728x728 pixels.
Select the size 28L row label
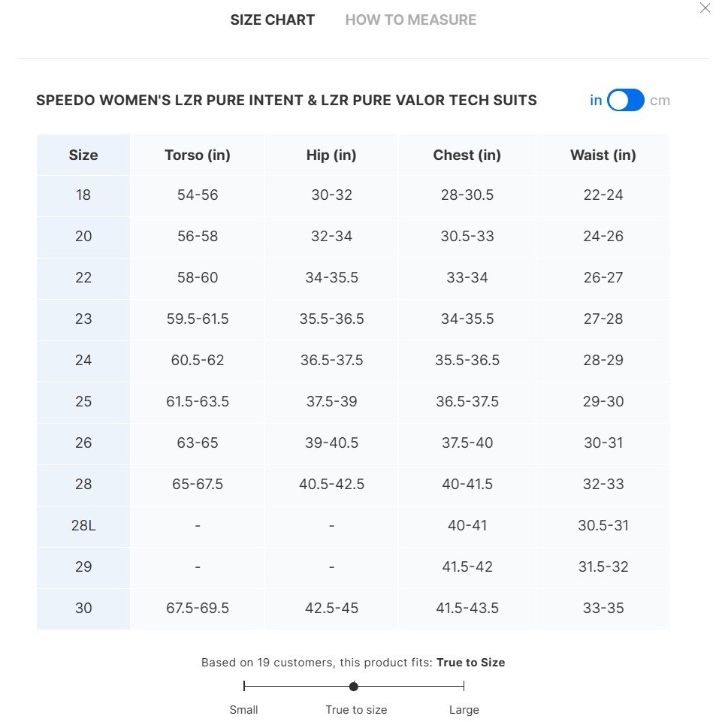83,526
